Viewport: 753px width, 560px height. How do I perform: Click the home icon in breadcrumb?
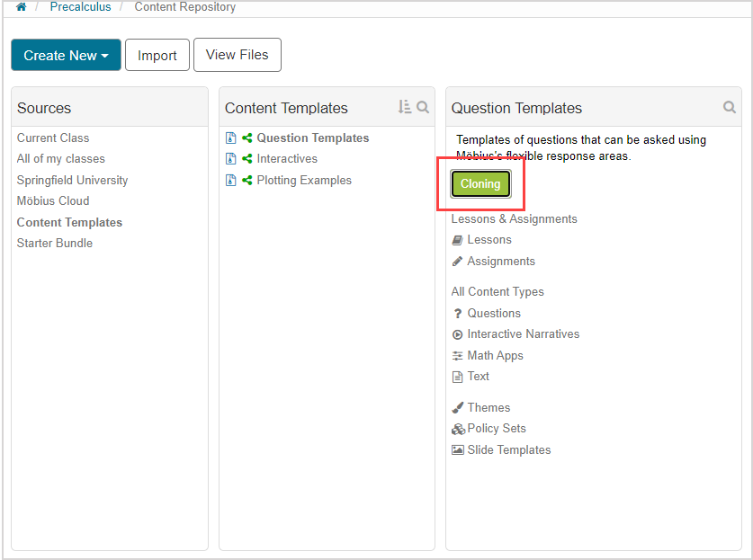[x=21, y=7]
